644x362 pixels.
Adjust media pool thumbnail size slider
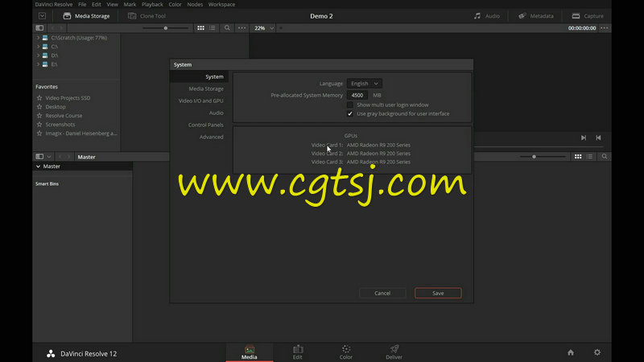tap(534, 156)
